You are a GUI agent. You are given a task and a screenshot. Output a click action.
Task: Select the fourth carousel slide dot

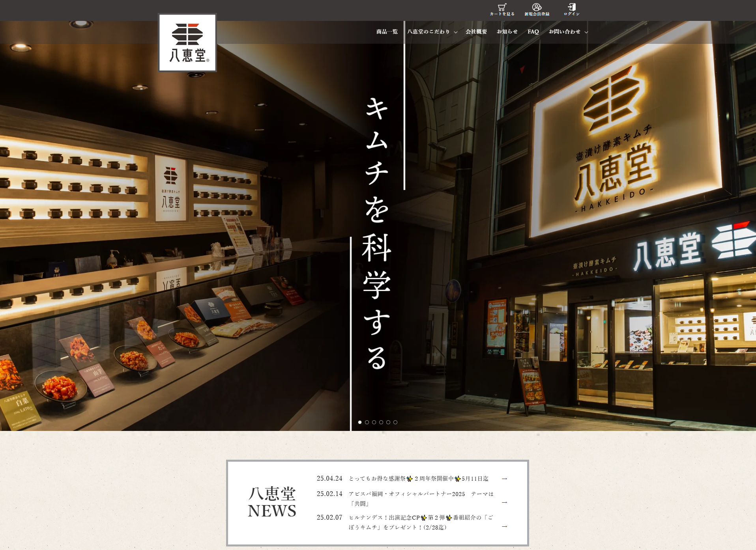[x=381, y=422]
